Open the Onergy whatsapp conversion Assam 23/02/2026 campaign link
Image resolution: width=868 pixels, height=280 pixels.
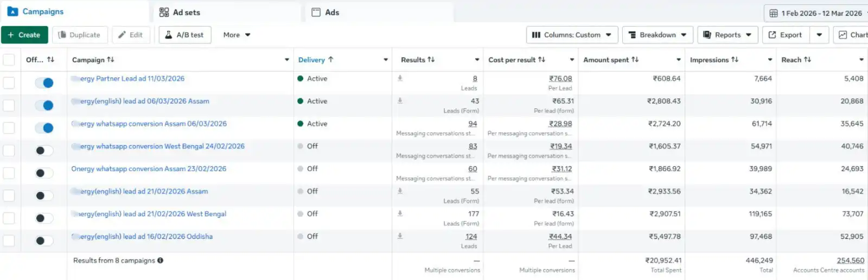click(x=149, y=169)
